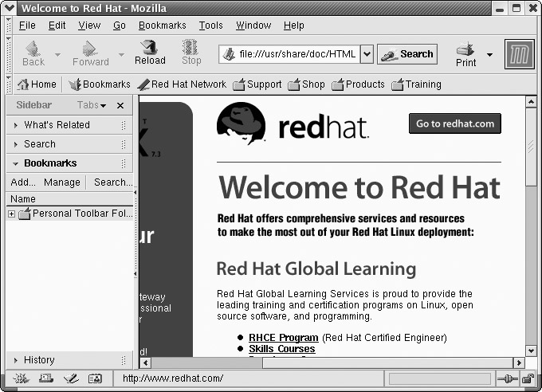542x392 pixels.
Task: Open the URL bar history dropdown
Action: click(x=367, y=54)
